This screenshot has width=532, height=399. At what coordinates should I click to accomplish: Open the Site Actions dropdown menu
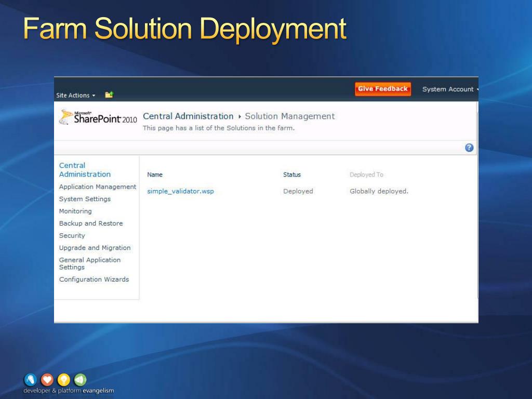click(76, 96)
